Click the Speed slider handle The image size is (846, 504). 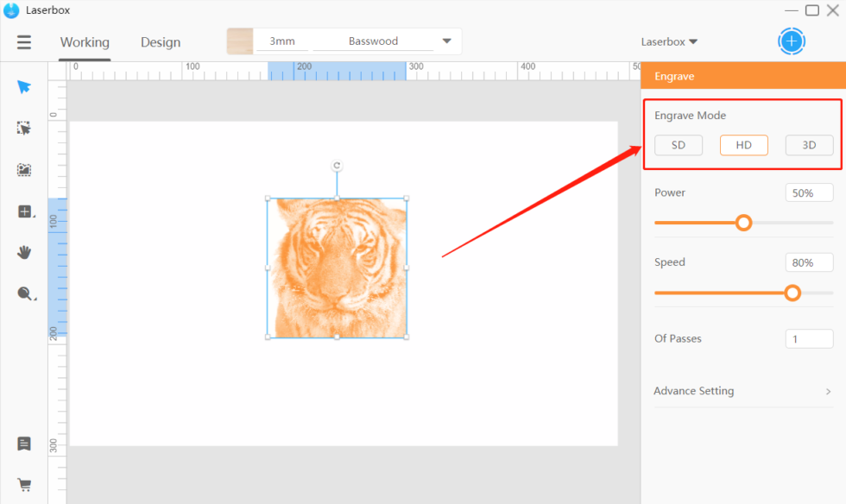click(792, 293)
